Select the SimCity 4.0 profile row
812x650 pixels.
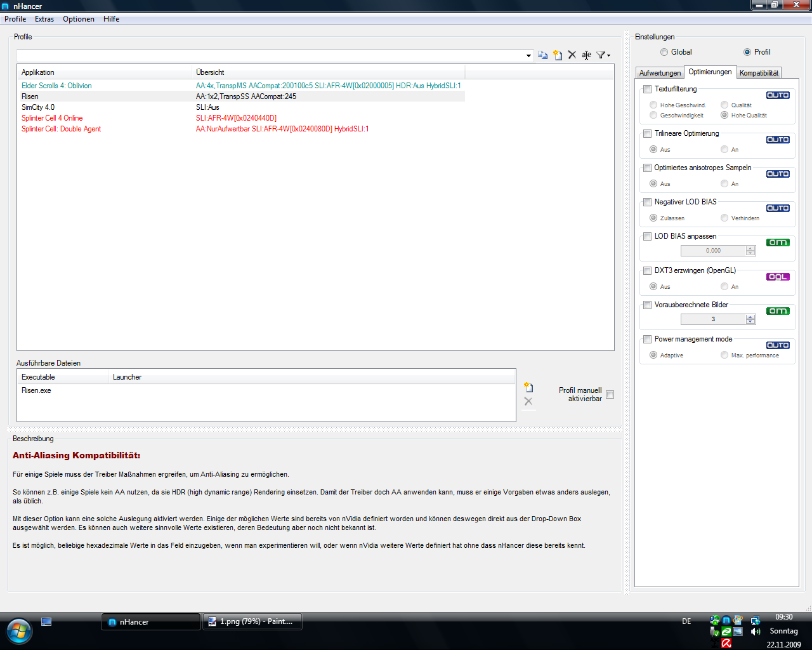point(241,107)
